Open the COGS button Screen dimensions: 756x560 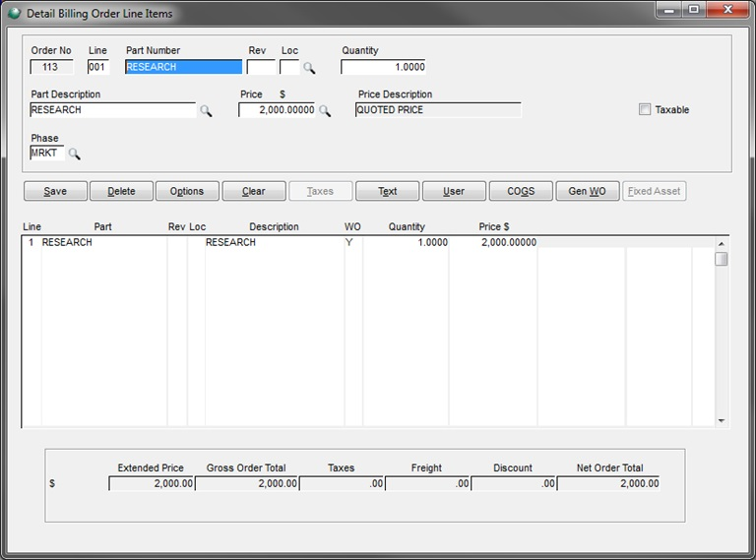[521, 191]
